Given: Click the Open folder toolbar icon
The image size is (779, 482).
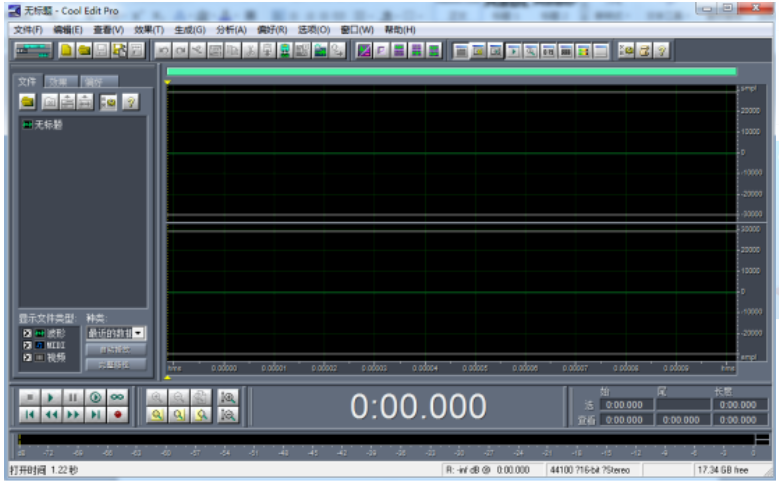Looking at the screenshot, I should pos(84,50).
